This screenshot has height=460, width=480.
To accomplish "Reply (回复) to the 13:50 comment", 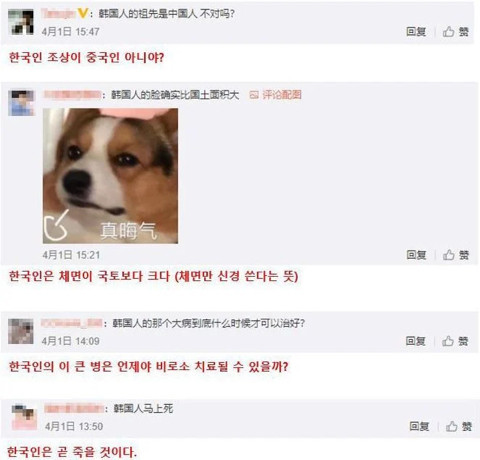I will (x=419, y=426).
